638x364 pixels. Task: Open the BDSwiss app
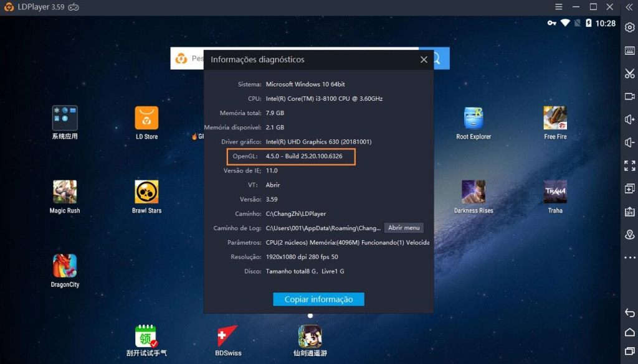click(228, 340)
